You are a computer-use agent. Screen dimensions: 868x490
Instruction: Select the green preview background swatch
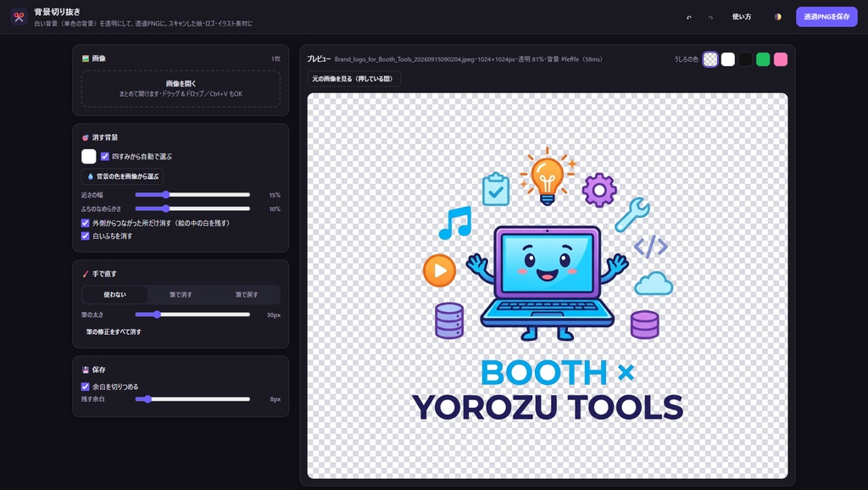[763, 59]
